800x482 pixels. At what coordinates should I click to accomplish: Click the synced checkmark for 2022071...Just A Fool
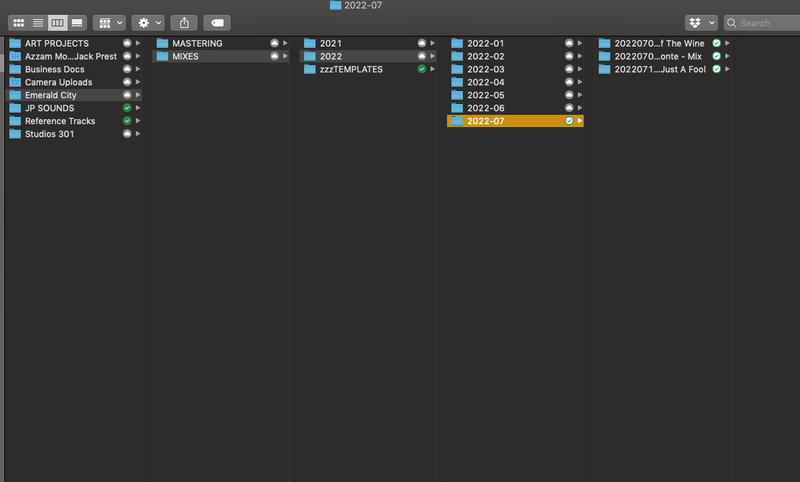click(717, 69)
